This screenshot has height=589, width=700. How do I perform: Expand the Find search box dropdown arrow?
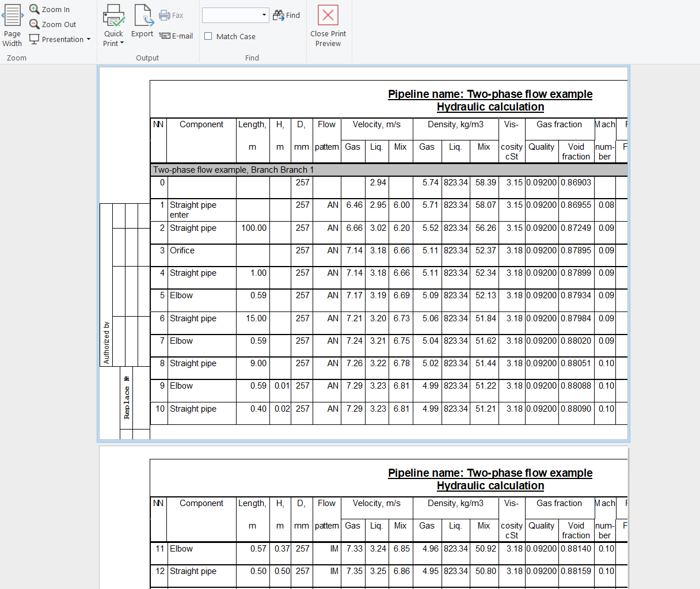(x=264, y=16)
